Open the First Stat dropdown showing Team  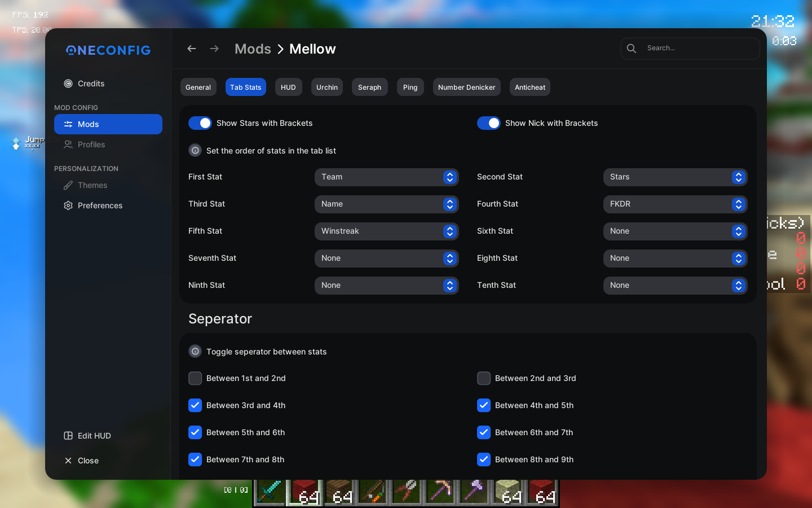pos(387,177)
